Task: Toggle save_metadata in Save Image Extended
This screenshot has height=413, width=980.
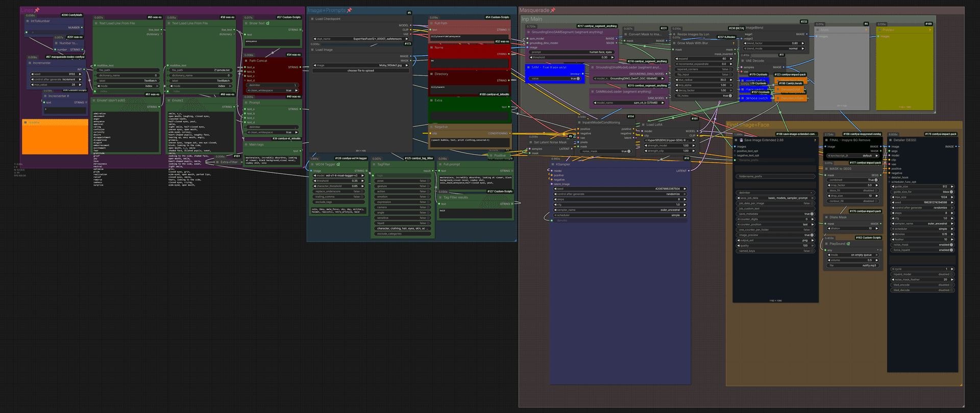Action: point(776,214)
